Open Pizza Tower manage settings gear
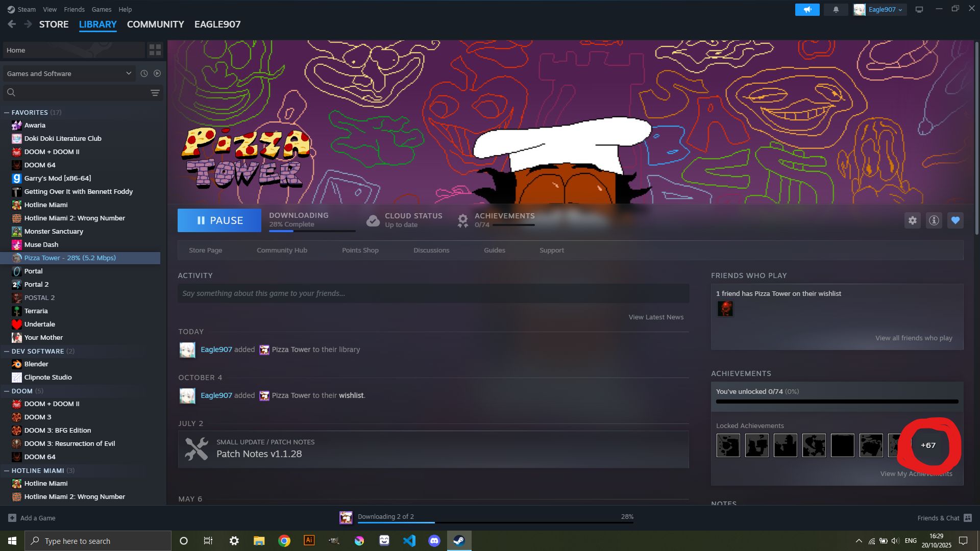The image size is (980, 551). [x=913, y=220]
